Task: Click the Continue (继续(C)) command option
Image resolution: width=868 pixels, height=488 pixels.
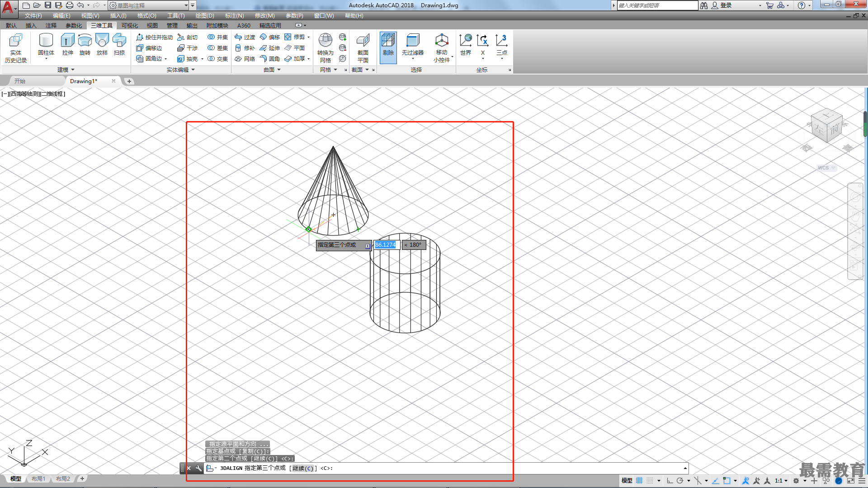Action: [303, 468]
